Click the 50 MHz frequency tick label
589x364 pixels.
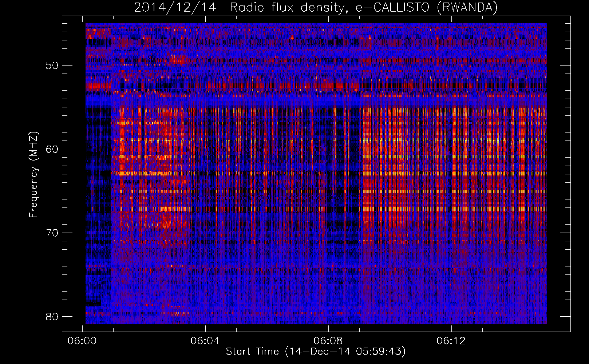tap(52, 66)
